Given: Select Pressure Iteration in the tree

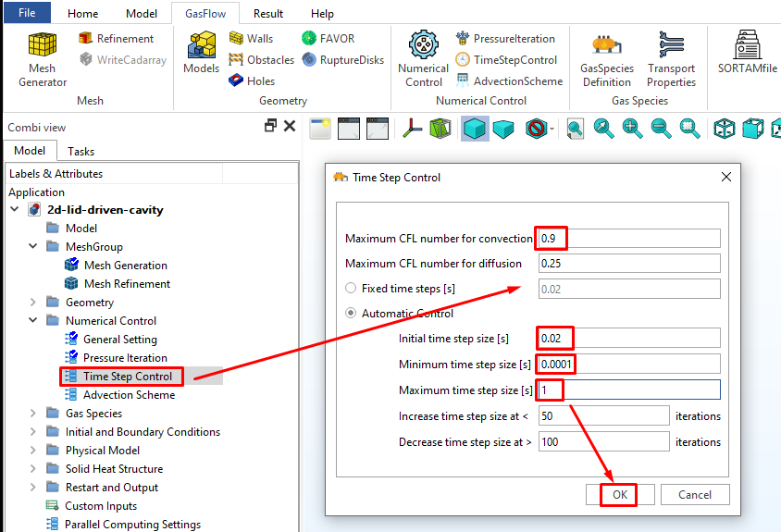Looking at the screenshot, I should tap(125, 358).
